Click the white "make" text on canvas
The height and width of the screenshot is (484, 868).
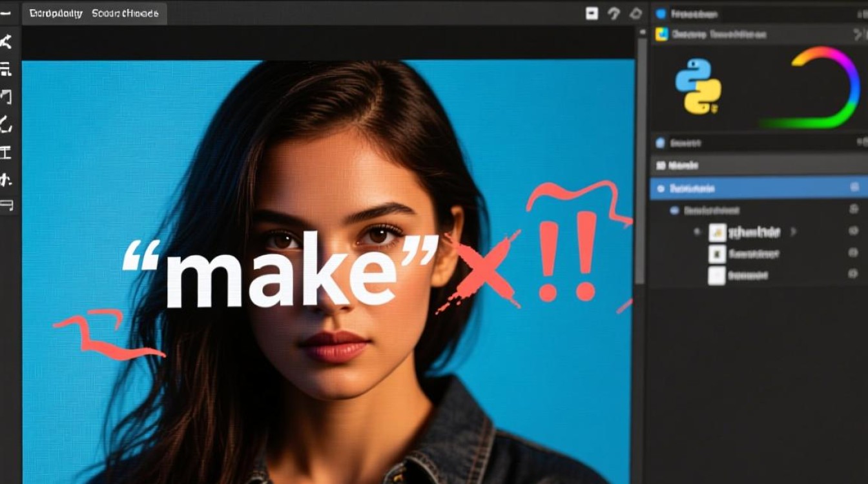280,270
